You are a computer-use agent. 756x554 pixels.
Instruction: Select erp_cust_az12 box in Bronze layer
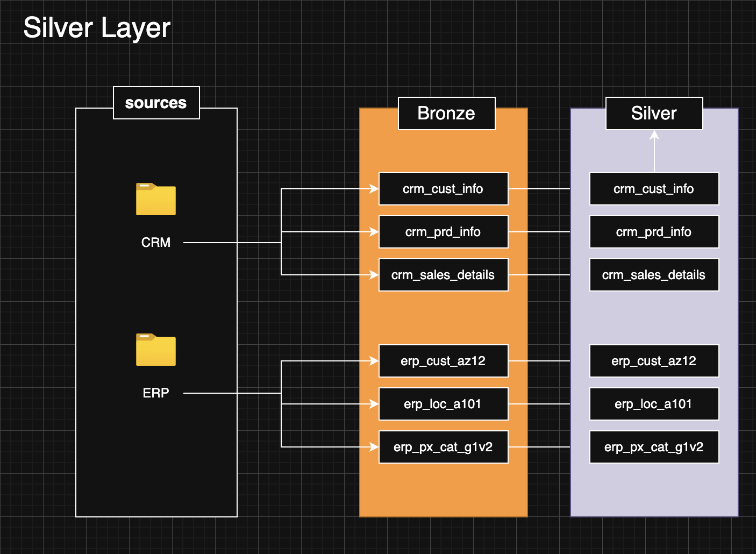(x=443, y=361)
